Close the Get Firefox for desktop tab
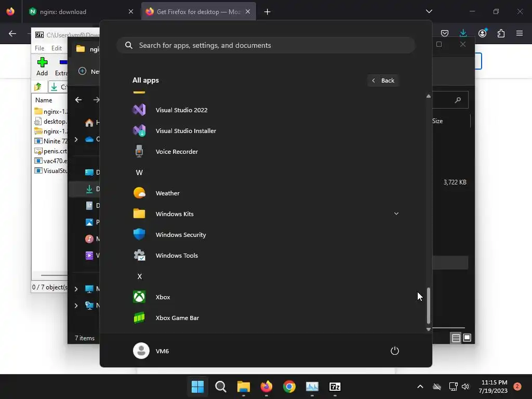The height and width of the screenshot is (399, 532). [x=248, y=11]
